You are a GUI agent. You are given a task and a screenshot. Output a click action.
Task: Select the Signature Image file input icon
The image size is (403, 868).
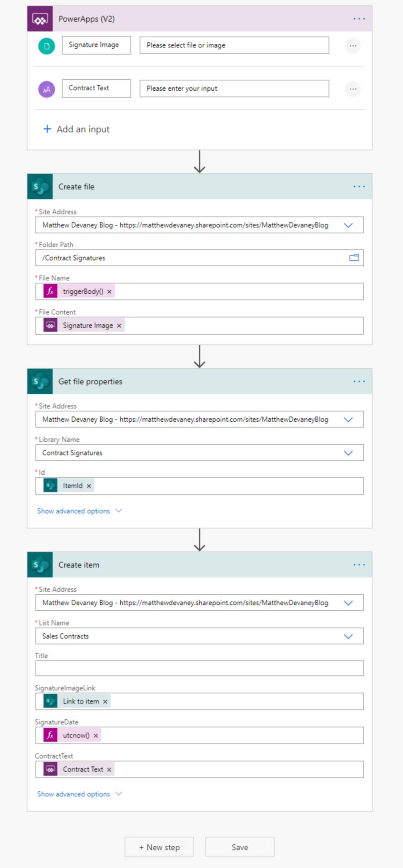click(47, 45)
